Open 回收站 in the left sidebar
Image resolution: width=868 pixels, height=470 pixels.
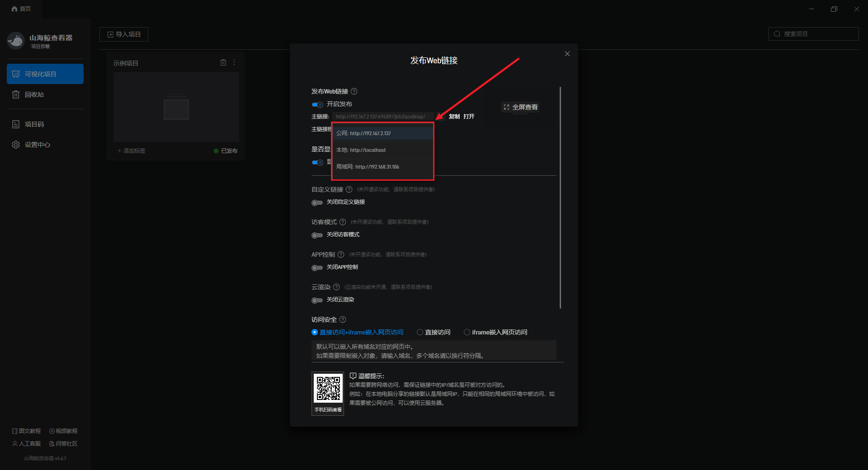[x=34, y=94]
